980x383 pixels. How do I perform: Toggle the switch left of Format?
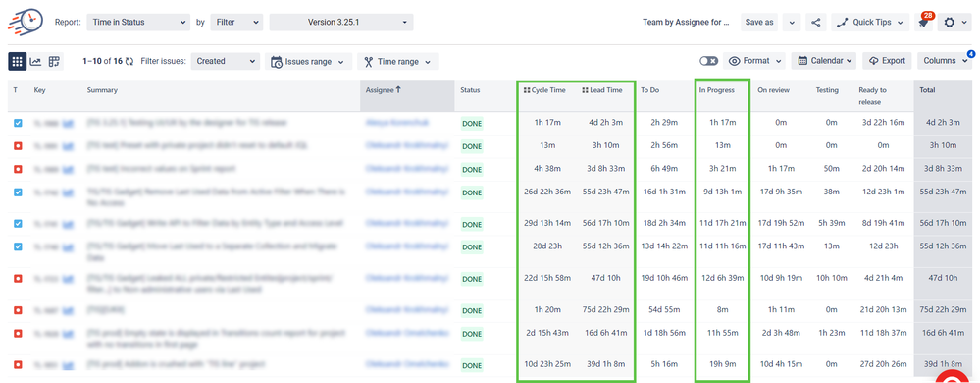pyautogui.click(x=708, y=61)
